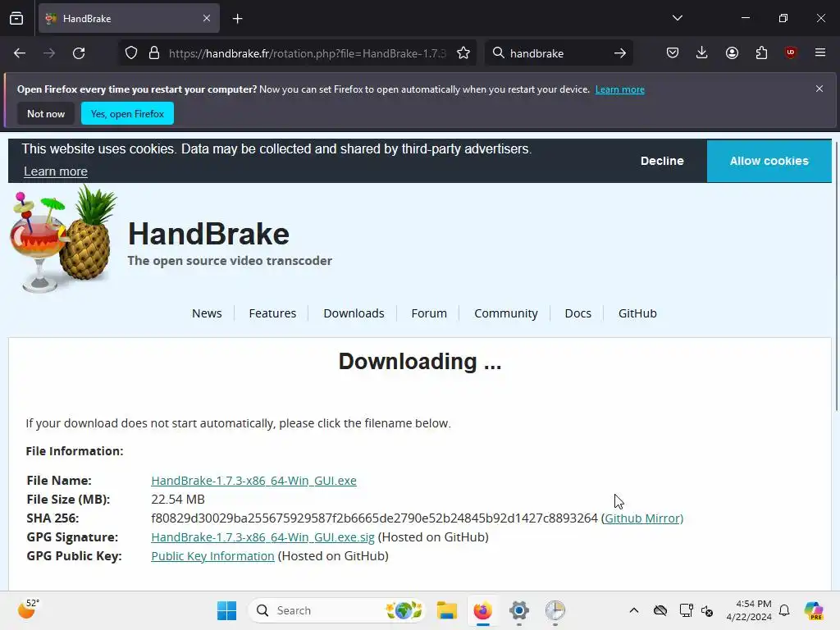The image size is (840, 630).
Task: Go to GitHub menu item
Action: tap(637, 313)
